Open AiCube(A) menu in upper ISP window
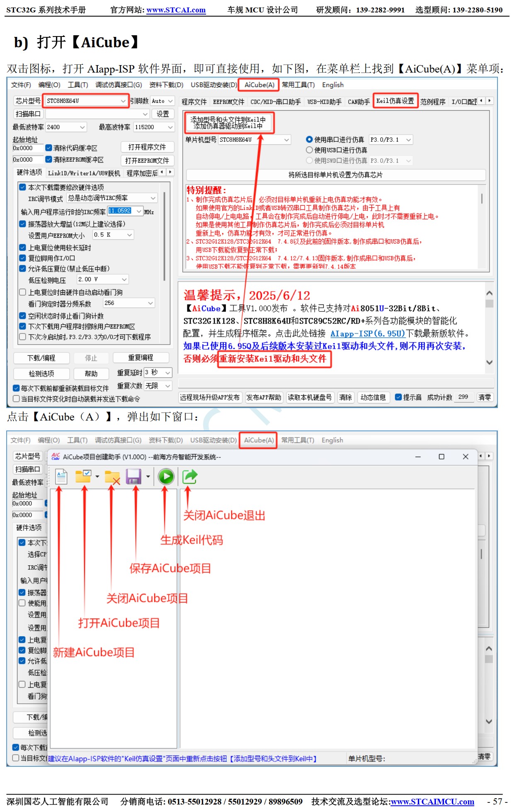This screenshot has height=812, width=512. [x=260, y=85]
